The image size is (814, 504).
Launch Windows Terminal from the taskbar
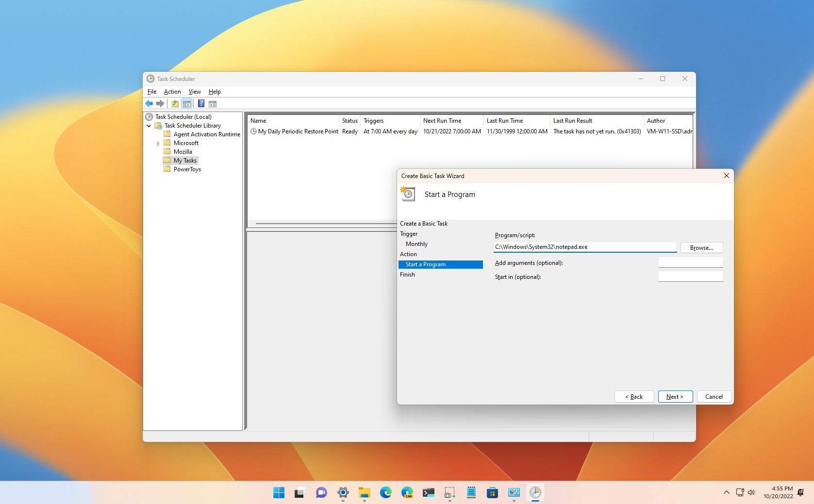tap(429, 492)
